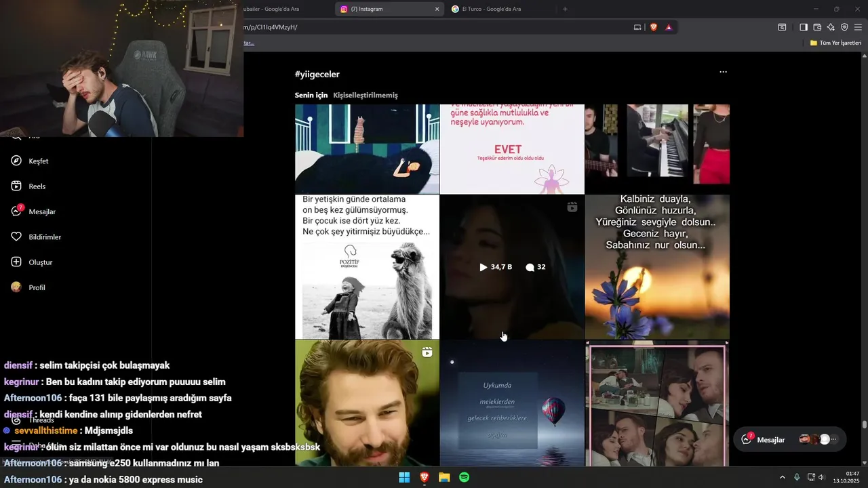
Task: Open Profil from the sidebar
Action: pyautogui.click(x=28, y=287)
